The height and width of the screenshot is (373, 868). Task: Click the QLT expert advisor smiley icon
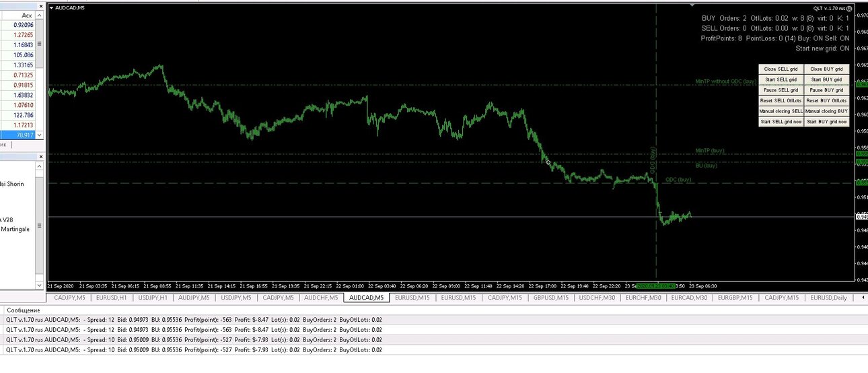pos(849,8)
